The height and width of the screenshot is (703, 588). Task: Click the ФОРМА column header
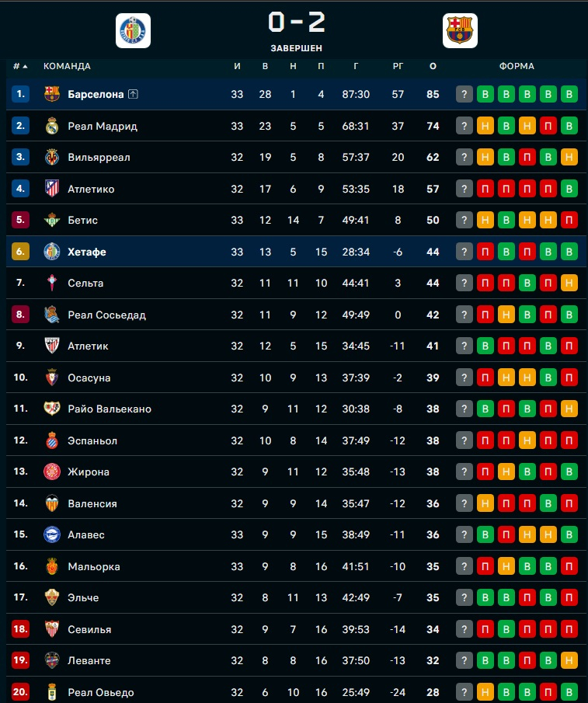517,66
